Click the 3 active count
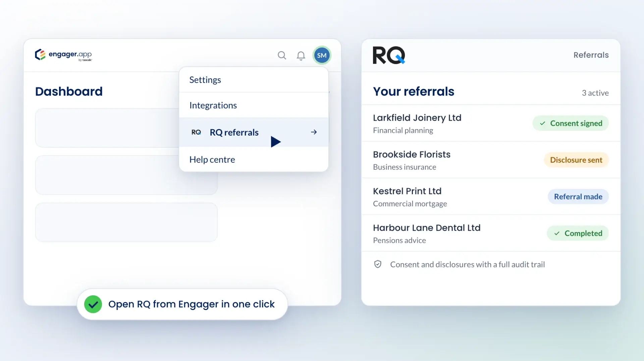This screenshot has width=644, height=361. [595, 93]
